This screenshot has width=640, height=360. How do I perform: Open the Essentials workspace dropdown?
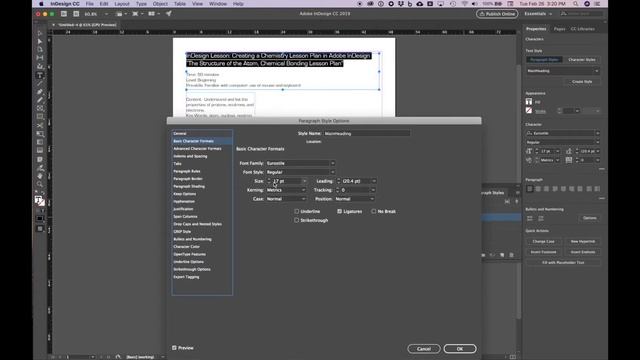[538, 14]
